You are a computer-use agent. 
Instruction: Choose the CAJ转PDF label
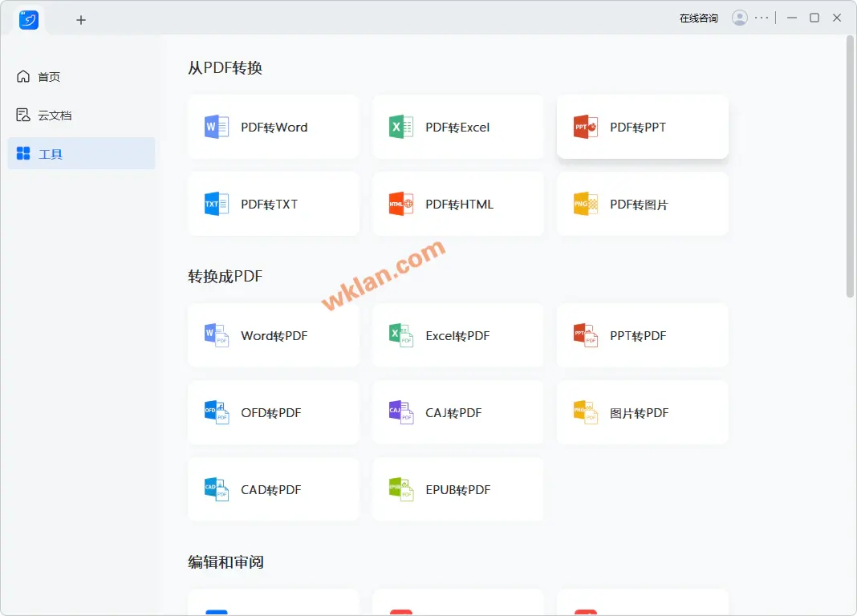(453, 413)
